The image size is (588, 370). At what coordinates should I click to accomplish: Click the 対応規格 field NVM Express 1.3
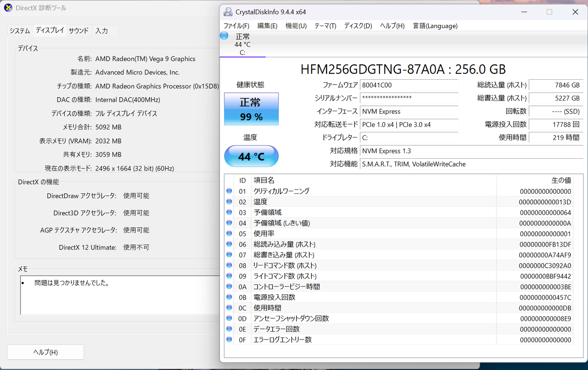[472, 151]
